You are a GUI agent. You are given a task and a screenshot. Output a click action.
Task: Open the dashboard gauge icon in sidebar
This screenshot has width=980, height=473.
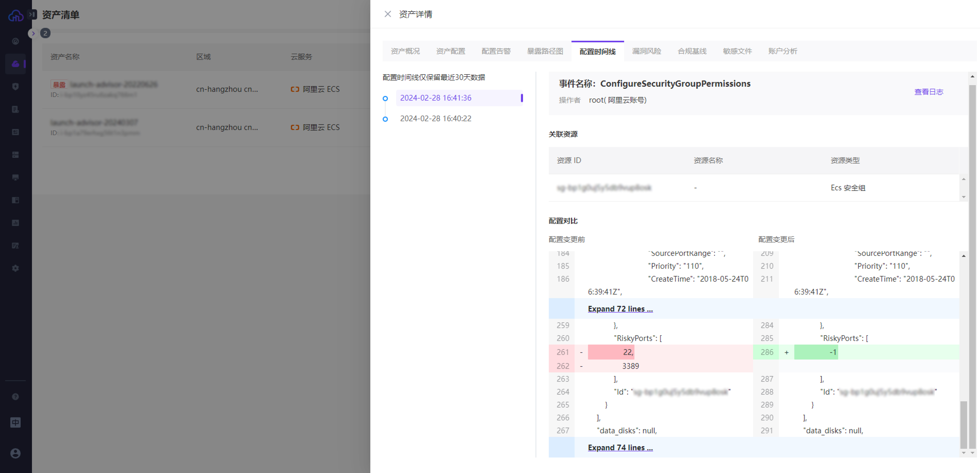tap(15, 41)
